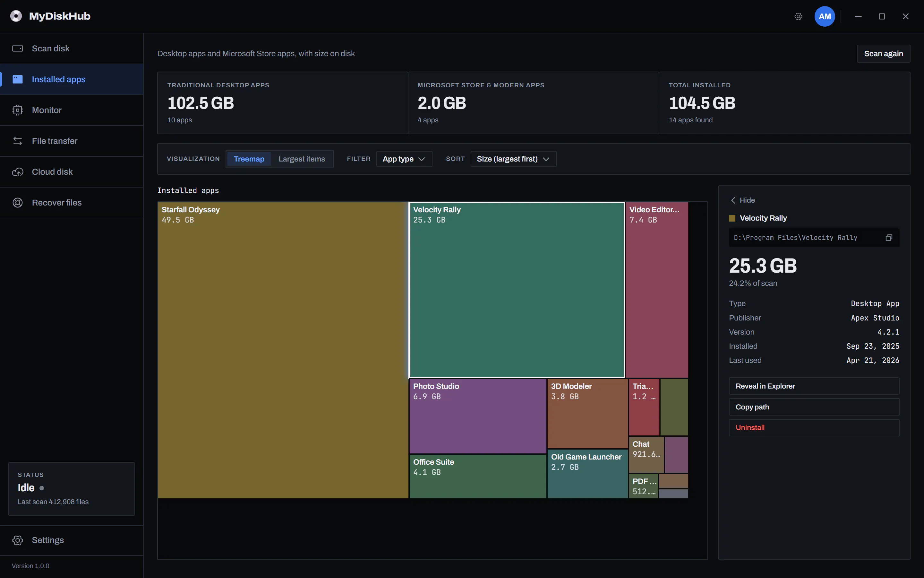
Task: Select the Photo Studio treemap block
Action: tap(478, 416)
